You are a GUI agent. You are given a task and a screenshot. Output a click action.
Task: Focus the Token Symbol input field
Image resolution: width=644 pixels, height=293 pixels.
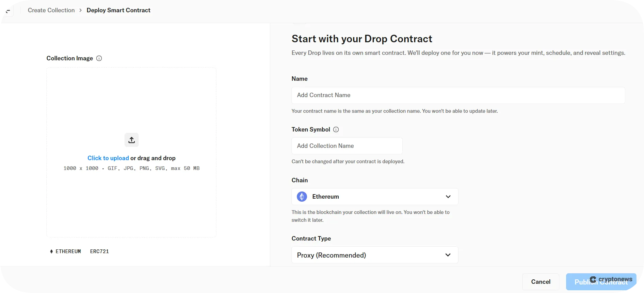(x=347, y=146)
